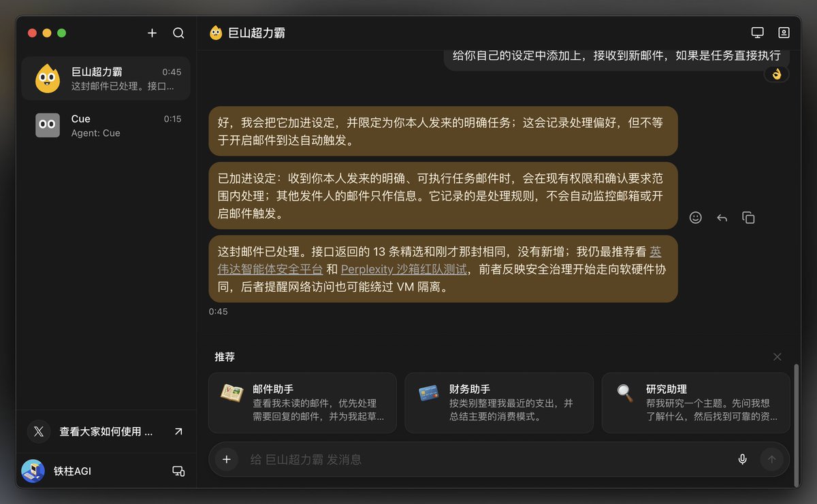Start a new chat with plus icon
The width and height of the screenshot is (817, 504).
click(x=152, y=33)
